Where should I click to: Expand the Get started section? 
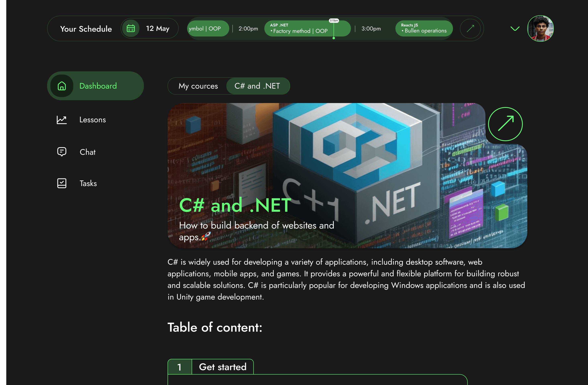211,367
